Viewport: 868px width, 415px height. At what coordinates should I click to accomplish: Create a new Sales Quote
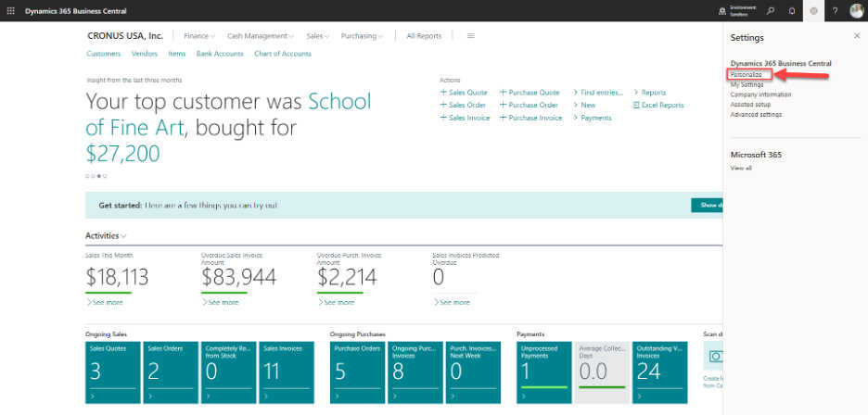tap(464, 93)
